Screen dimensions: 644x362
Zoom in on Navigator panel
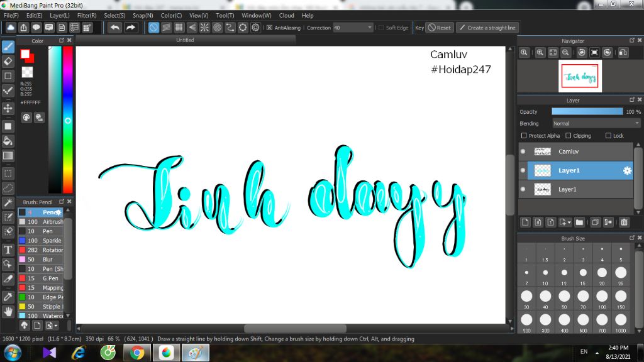[540, 53]
